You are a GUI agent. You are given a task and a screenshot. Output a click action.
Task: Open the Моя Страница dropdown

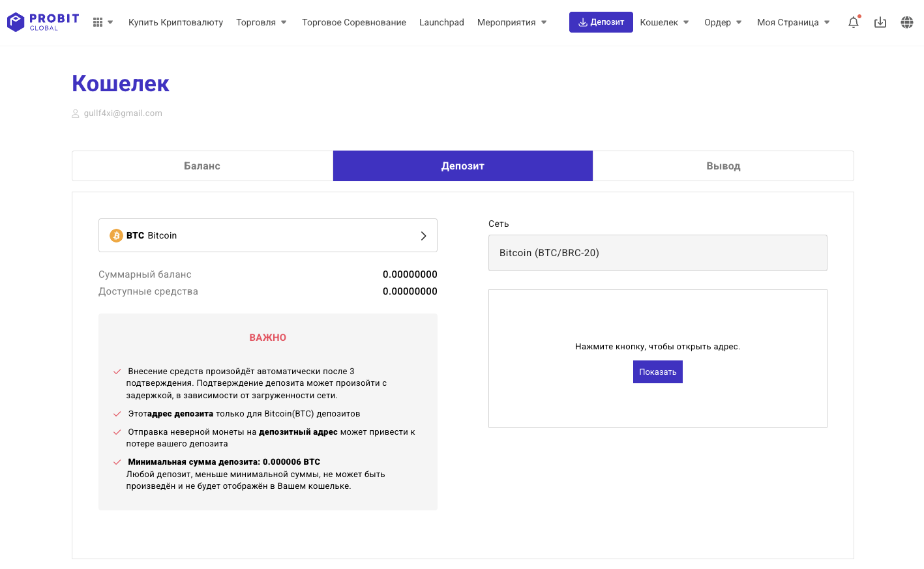[x=793, y=22]
